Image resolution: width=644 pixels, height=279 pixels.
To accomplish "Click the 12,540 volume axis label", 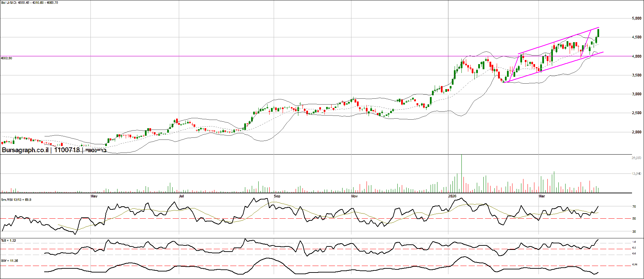I will 636,174.
